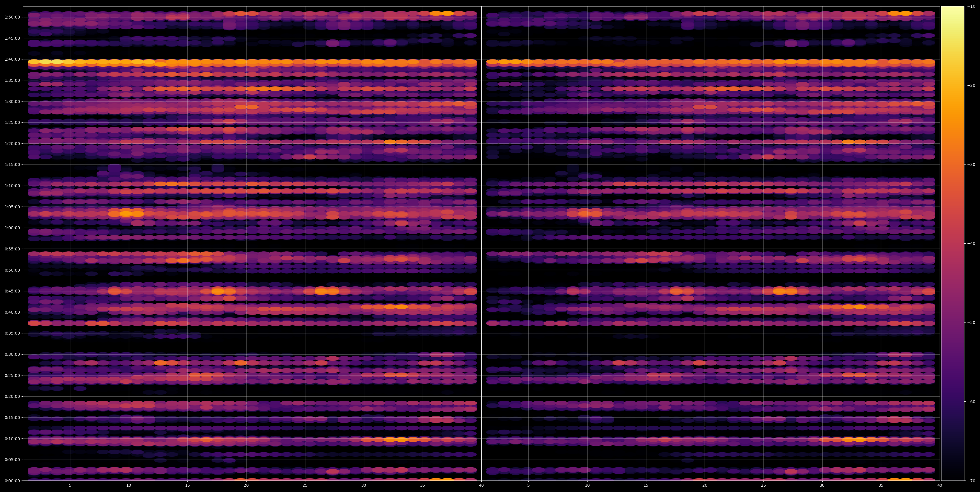Click x-axis tick 40 under the right heatmap

click(940, 486)
